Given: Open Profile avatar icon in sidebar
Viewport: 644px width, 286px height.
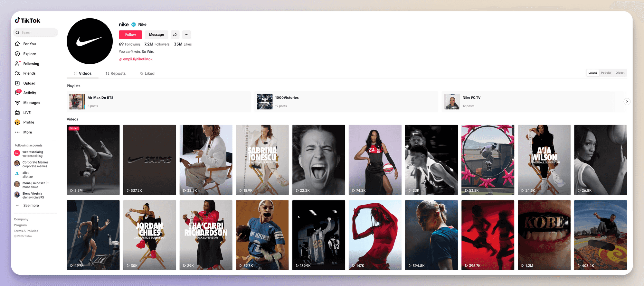Looking at the screenshot, I should point(17,122).
